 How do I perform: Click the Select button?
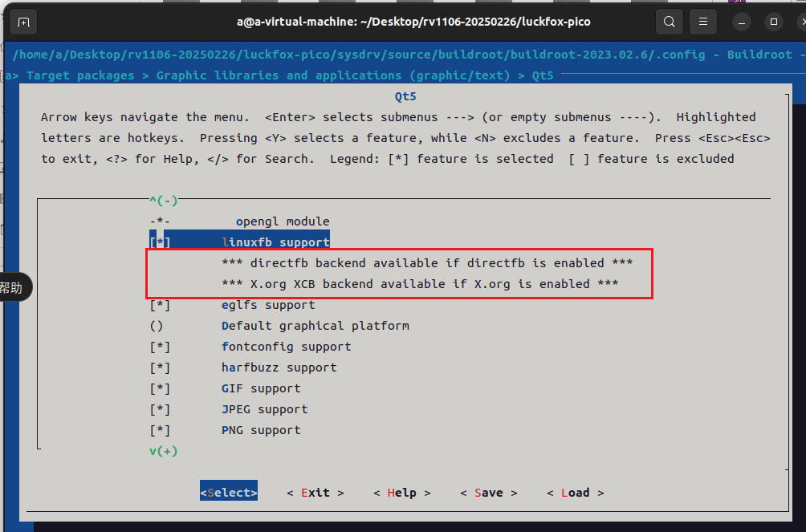click(x=229, y=493)
